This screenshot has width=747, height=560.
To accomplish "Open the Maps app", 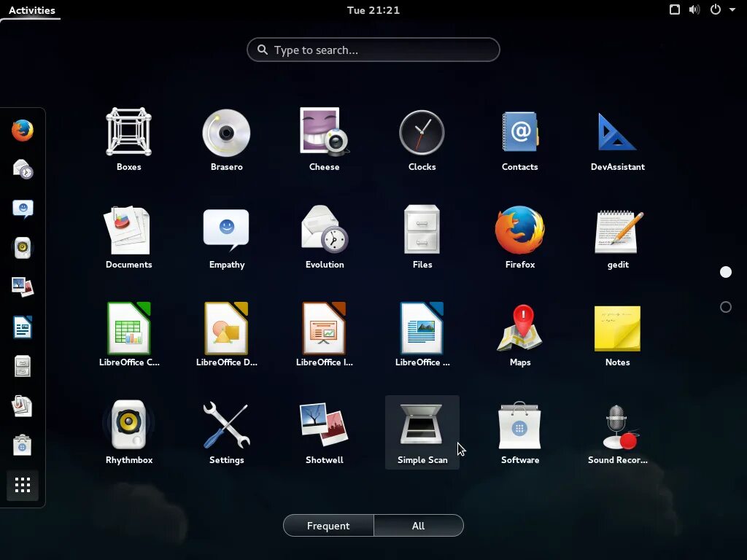I will 519,334.
